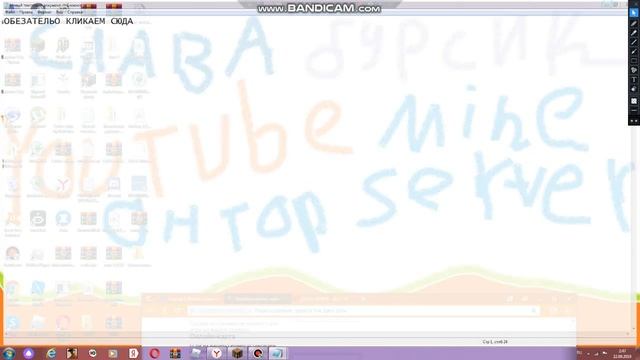Select the pencil drawing tool
Viewport: 640px width, 360px height.
(634, 24)
